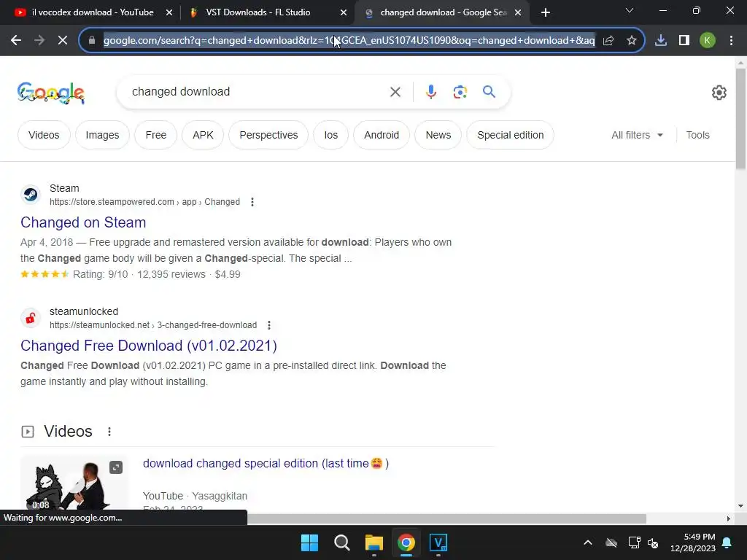The width and height of the screenshot is (747, 560).
Task: Clear the search query text
Action: 395,92
